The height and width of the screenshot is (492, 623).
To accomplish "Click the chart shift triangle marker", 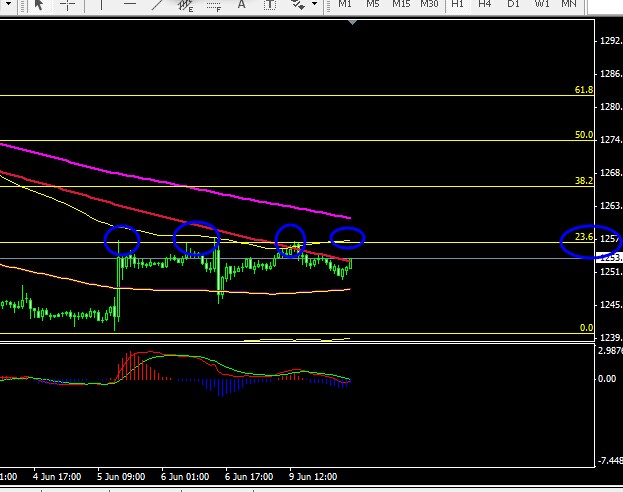I will pyautogui.click(x=352, y=23).
